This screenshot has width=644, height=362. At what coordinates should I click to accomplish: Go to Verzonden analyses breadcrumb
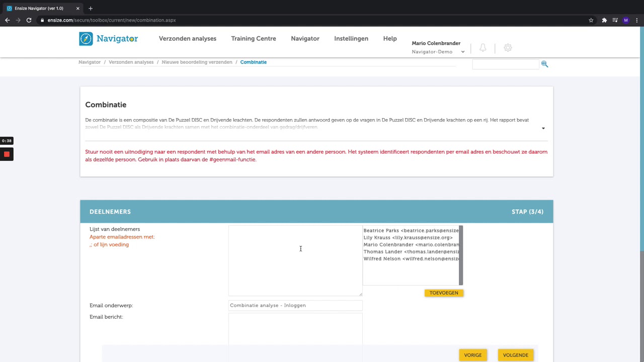[x=131, y=62]
